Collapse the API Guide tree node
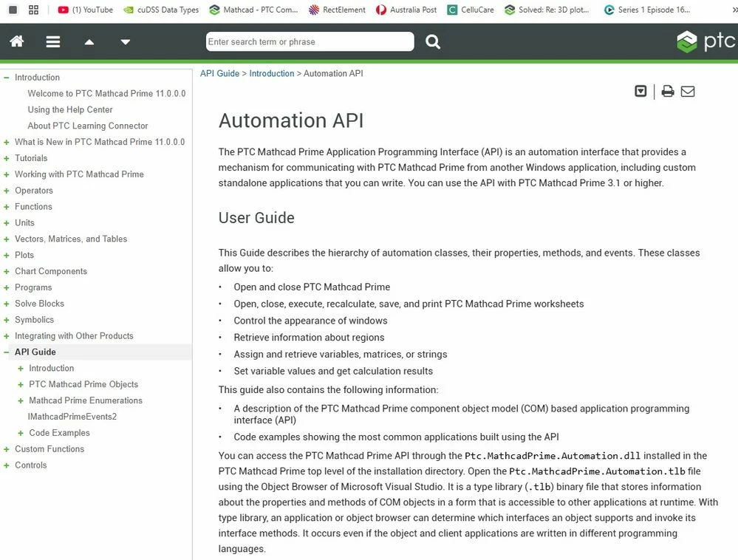 pyautogui.click(x=6, y=352)
